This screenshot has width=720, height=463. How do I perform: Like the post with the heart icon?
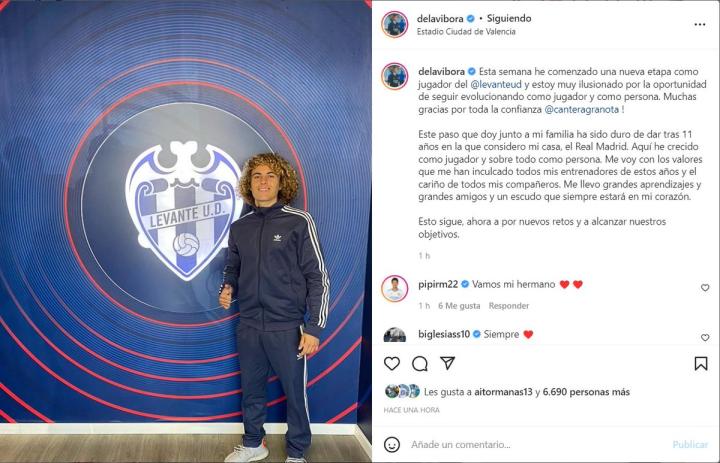(x=392, y=364)
